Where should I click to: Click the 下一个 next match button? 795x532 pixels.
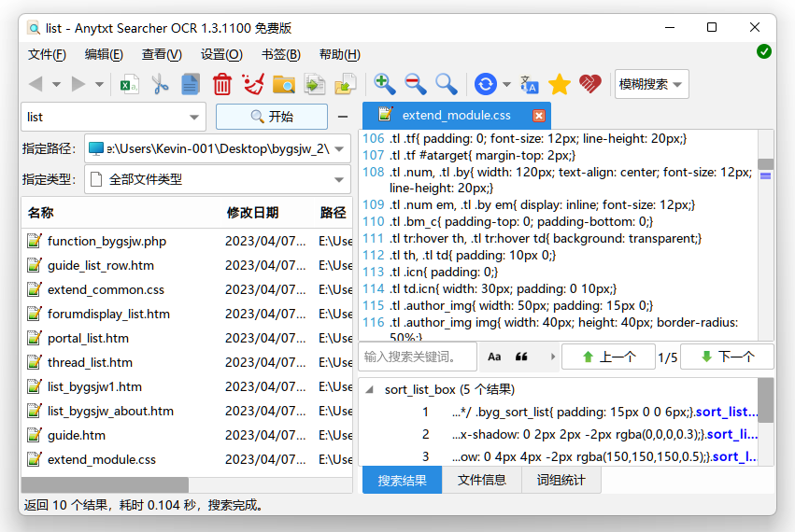pyautogui.click(x=727, y=357)
